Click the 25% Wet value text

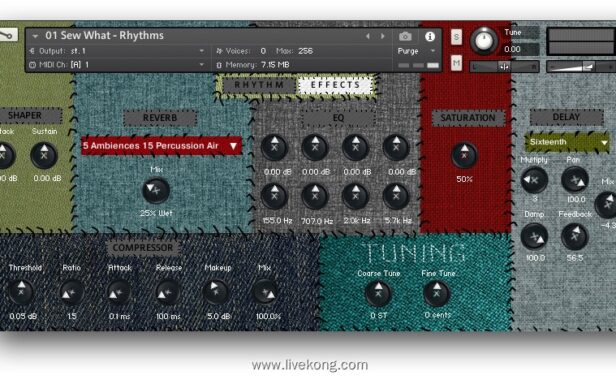156,213
